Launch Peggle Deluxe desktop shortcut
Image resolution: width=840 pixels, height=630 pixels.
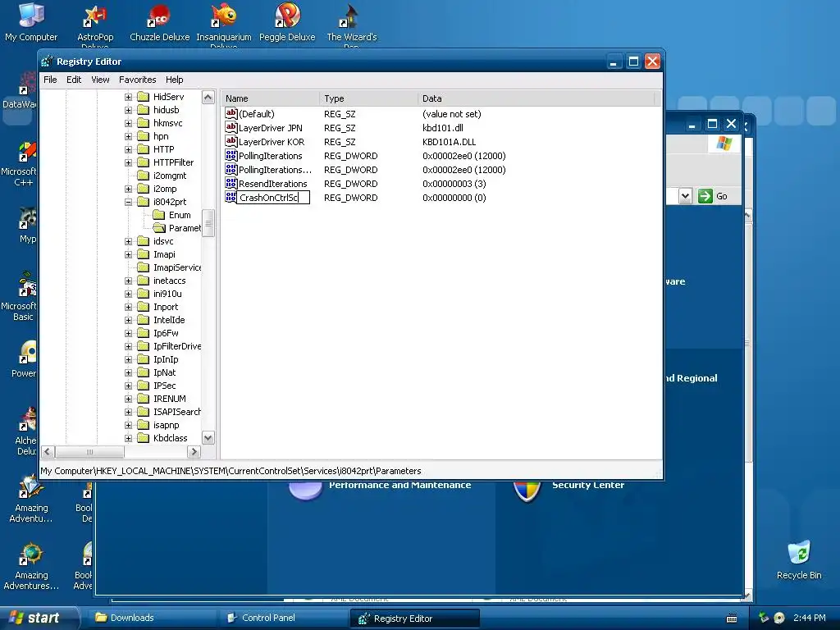(x=287, y=22)
